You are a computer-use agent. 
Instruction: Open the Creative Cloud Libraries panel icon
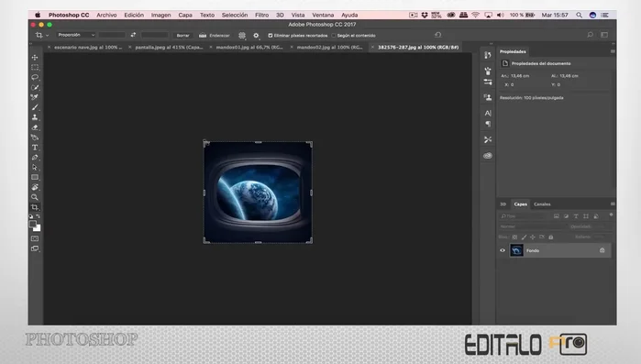coord(487,156)
